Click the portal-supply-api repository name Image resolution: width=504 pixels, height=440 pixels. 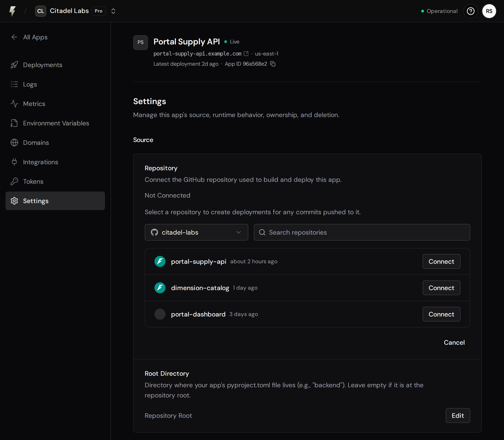click(199, 261)
